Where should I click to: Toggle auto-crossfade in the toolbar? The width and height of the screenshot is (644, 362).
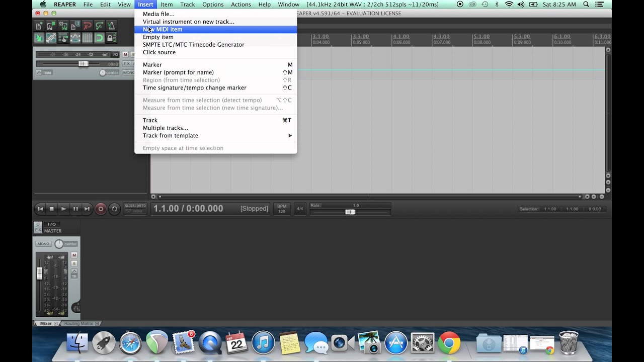[x=39, y=38]
